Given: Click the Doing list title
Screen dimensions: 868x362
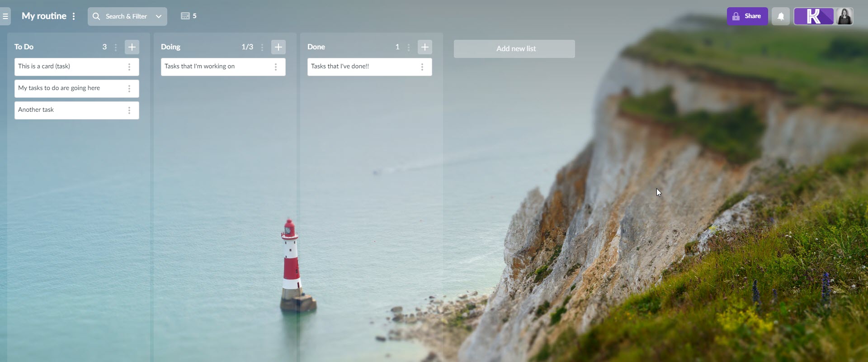Looking at the screenshot, I should [171, 47].
